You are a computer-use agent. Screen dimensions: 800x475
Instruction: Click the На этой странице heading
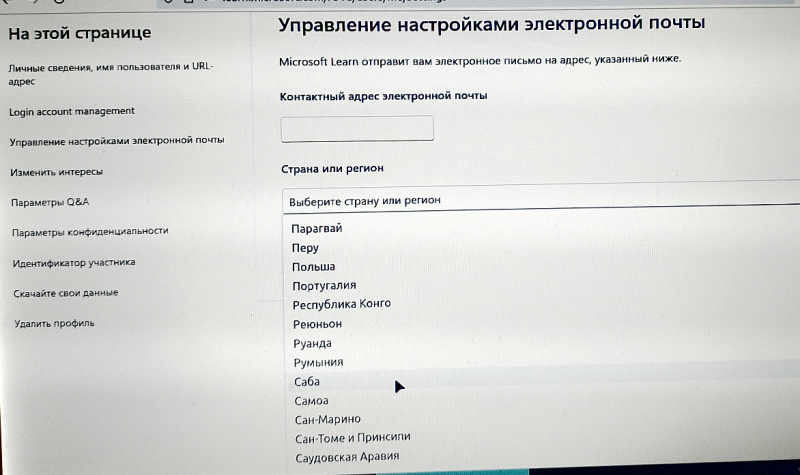point(80,33)
